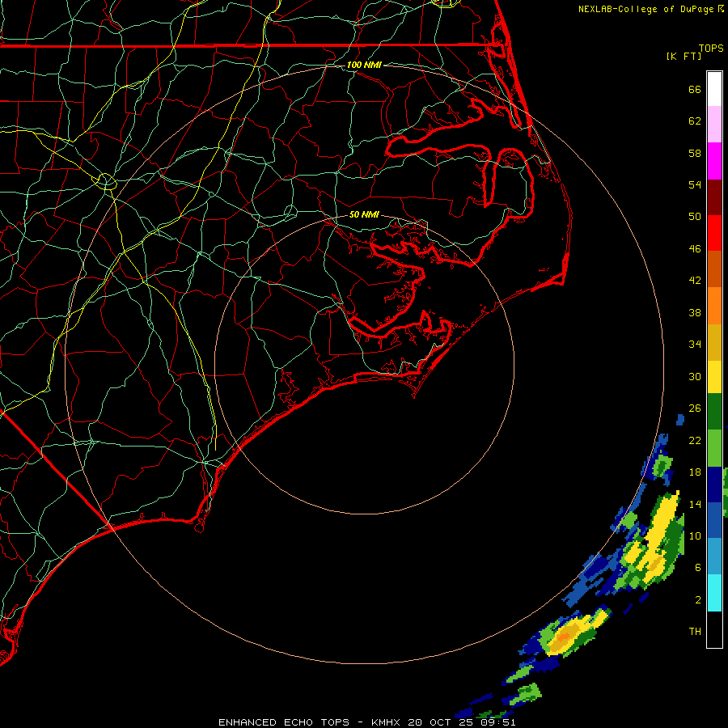Click the 100 NMI range ring label
Image resolution: width=728 pixels, height=728 pixels.
364,65
